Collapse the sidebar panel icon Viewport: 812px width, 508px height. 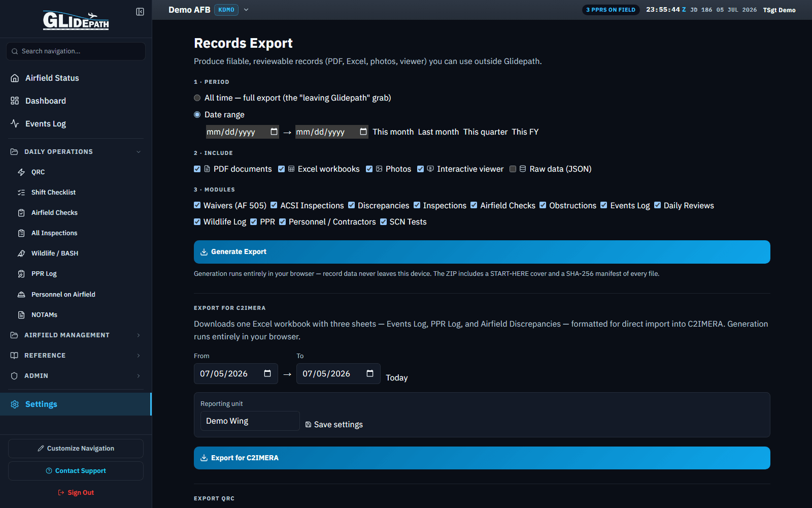tap(140, 12)
